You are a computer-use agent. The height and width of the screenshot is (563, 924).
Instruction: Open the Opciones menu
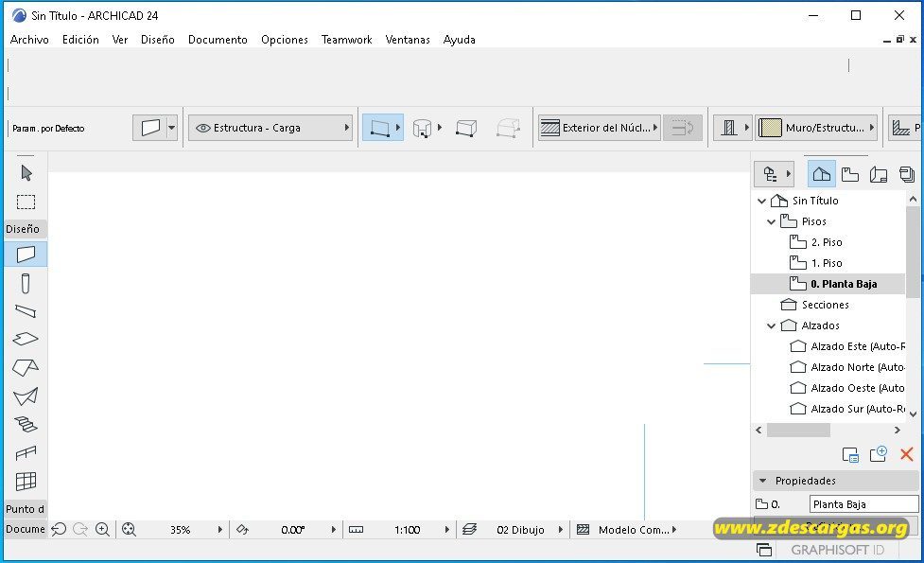pyautogui.click(x=285, y=40)
